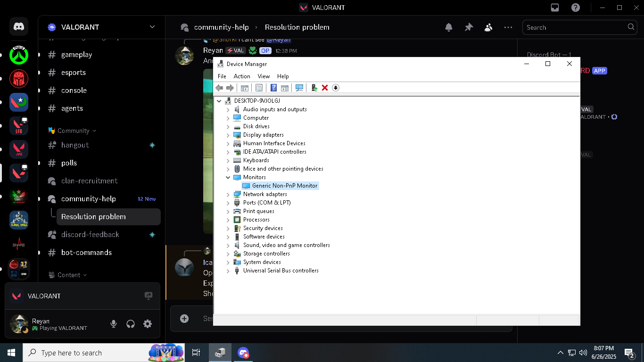644x362 pixels.
Task: Click the Discord search box
Action: [580, 27]
